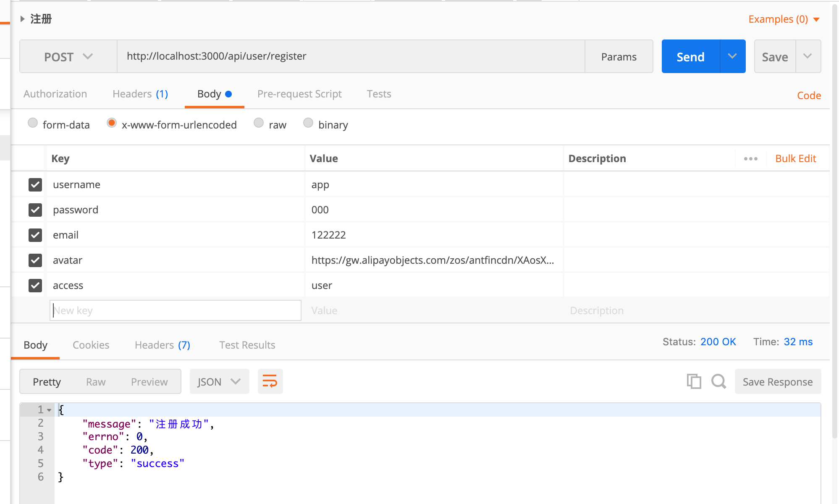Open the Examples (0) dropdown

784,19
